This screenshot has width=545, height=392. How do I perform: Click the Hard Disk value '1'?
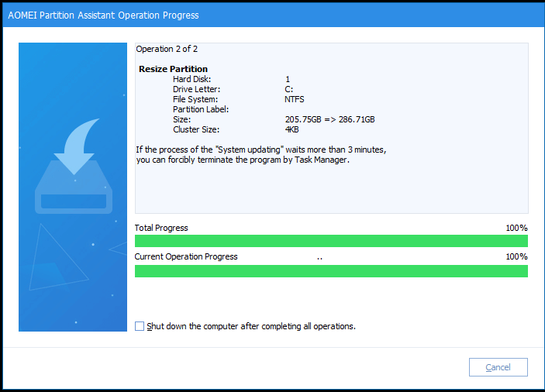tap(288, 79)
